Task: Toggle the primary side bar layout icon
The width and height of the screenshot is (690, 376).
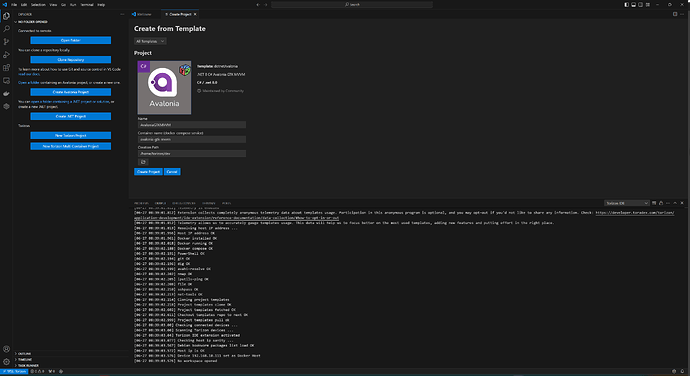Action: [627, 4]
